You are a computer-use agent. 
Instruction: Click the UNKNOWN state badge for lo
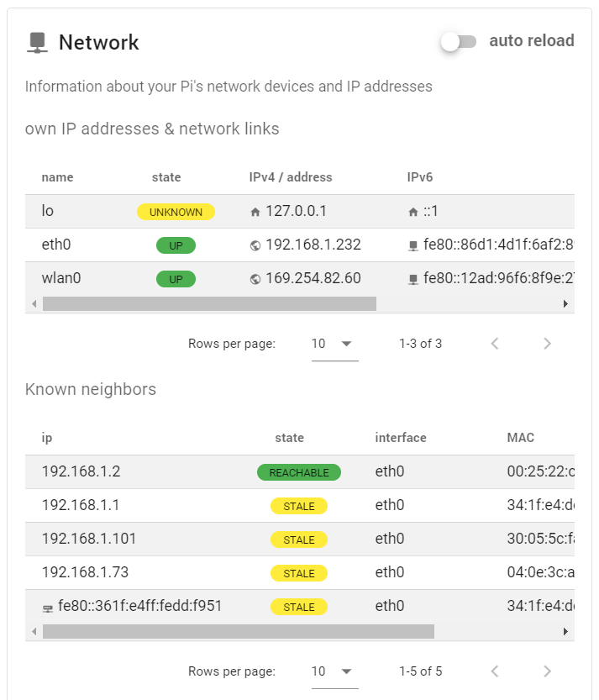coord(176,212)
